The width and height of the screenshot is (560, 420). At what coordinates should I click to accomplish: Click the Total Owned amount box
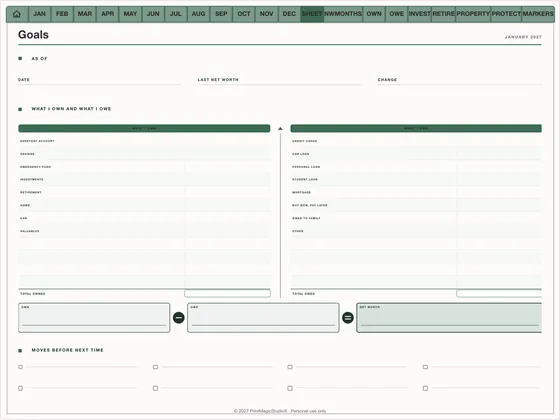pos(228,294)
